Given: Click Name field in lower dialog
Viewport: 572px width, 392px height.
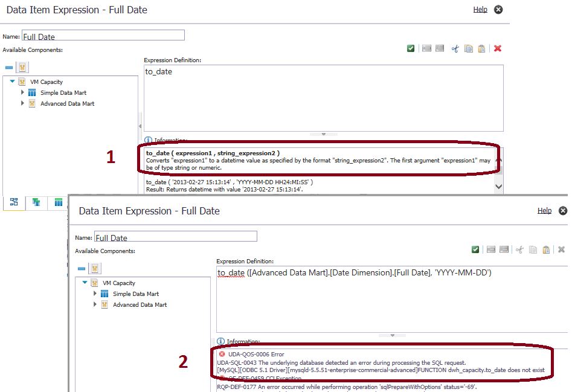Looking at the screenshot, I should [x=176, y=236].
